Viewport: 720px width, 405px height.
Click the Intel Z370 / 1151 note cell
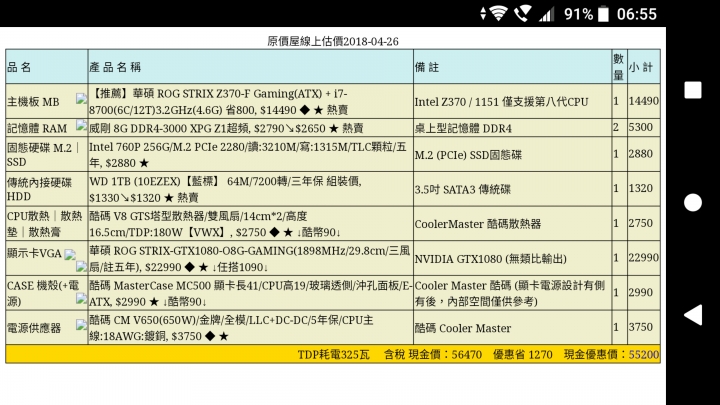[x=512, y=101]
